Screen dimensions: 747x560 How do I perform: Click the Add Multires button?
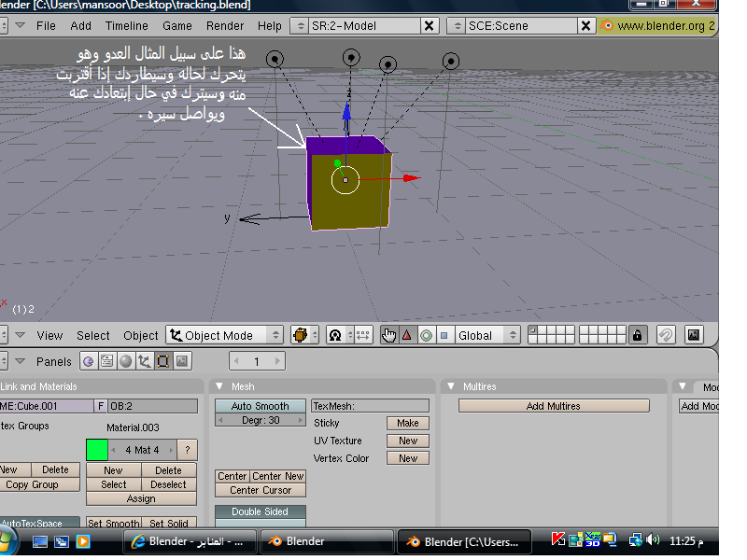click(x=554, y=406)
